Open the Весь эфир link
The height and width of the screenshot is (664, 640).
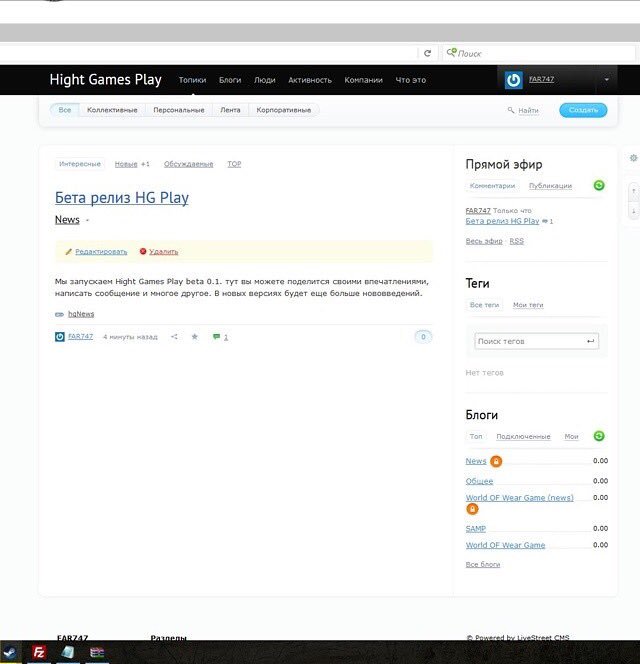[x=484, y=241]
